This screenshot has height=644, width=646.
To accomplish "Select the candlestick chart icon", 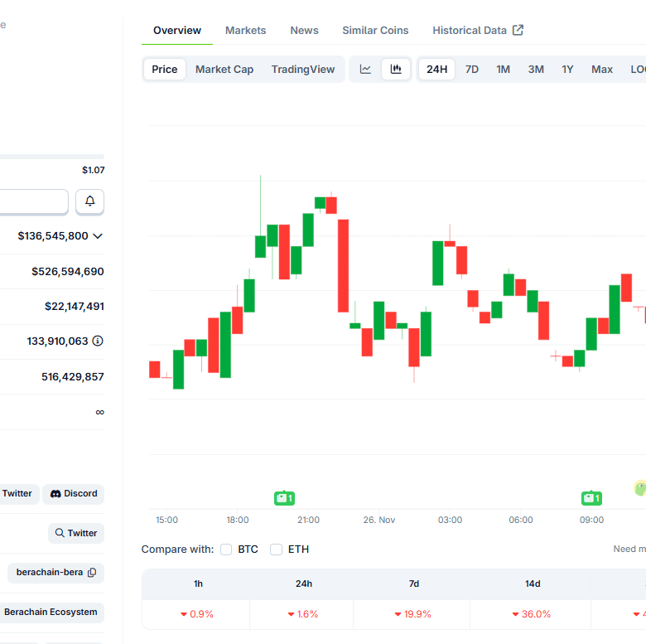I will click(x=396, y=70).
